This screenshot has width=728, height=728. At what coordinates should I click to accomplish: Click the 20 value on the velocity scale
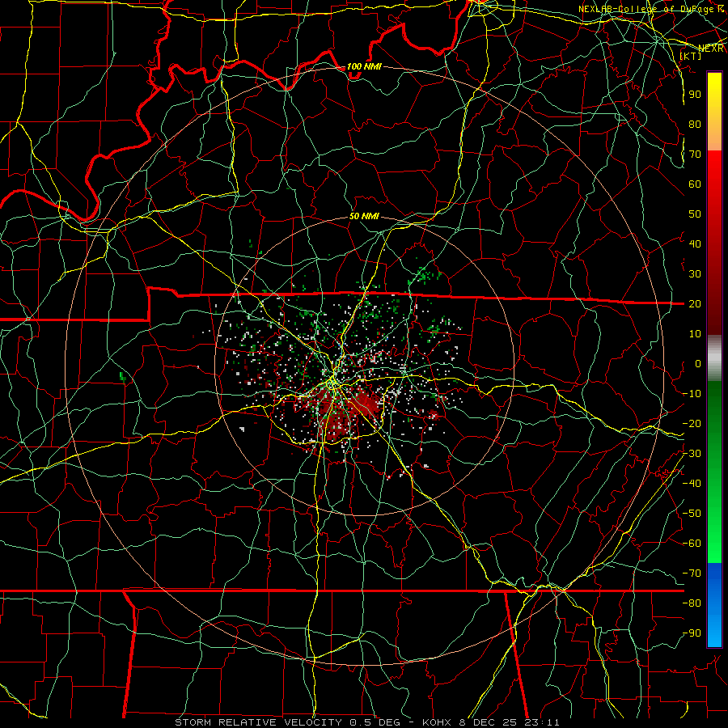pyautogui.click(x=695, y=304)
